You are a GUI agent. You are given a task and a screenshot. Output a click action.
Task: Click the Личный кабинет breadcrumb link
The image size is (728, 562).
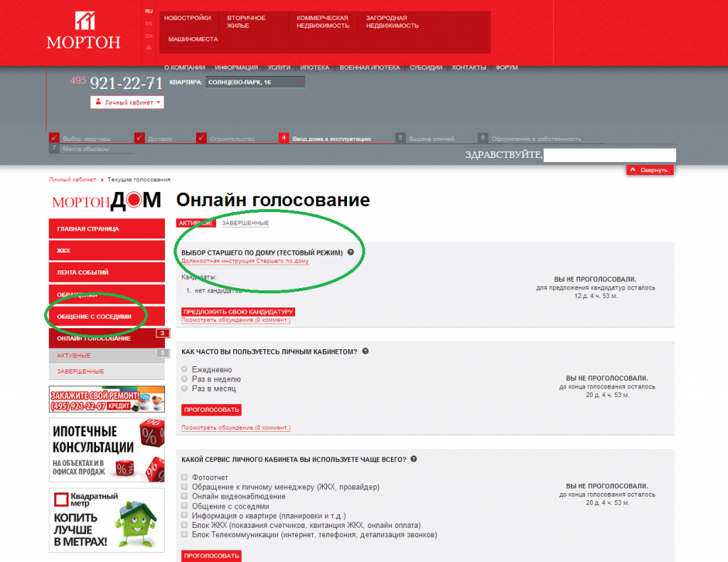73,179
